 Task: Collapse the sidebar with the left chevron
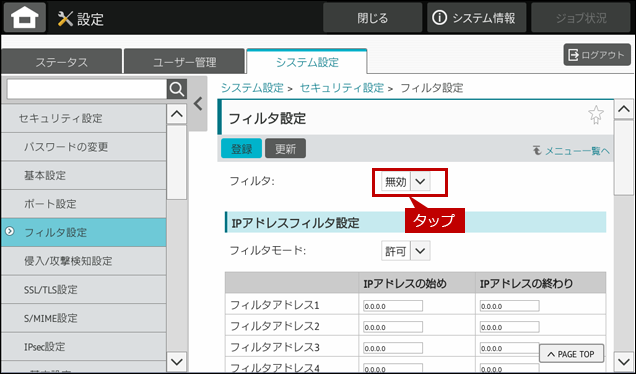[x=198, y=104]
